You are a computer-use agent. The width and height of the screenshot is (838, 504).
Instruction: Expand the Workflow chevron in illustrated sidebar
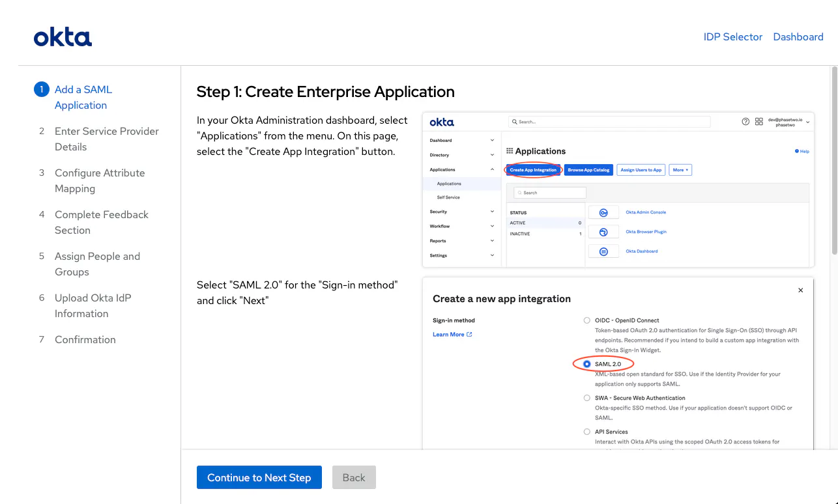pos(492,226)
